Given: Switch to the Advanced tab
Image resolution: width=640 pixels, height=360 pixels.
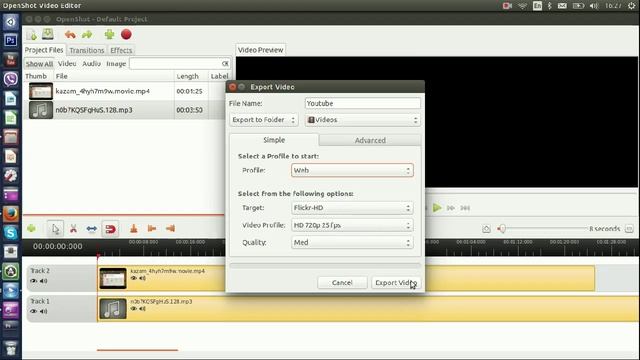Looking at the screenshot, I should tap(370, 140).
